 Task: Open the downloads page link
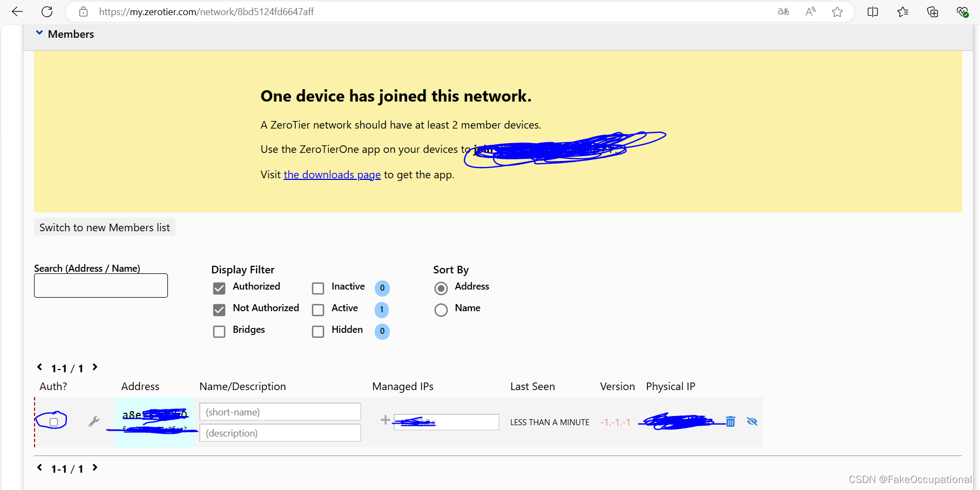point(332,174)
